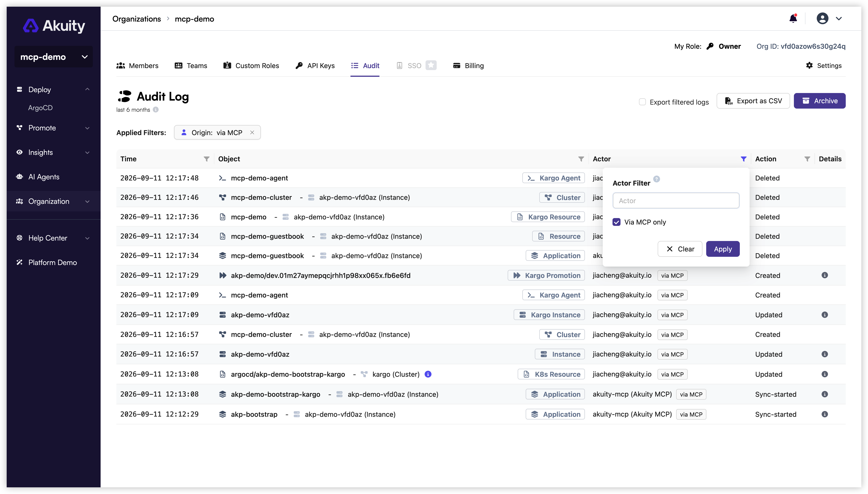This screenshot has width=868, height=494.
Task: Open the mcp-demo organization selector
Action: [54, 57]
